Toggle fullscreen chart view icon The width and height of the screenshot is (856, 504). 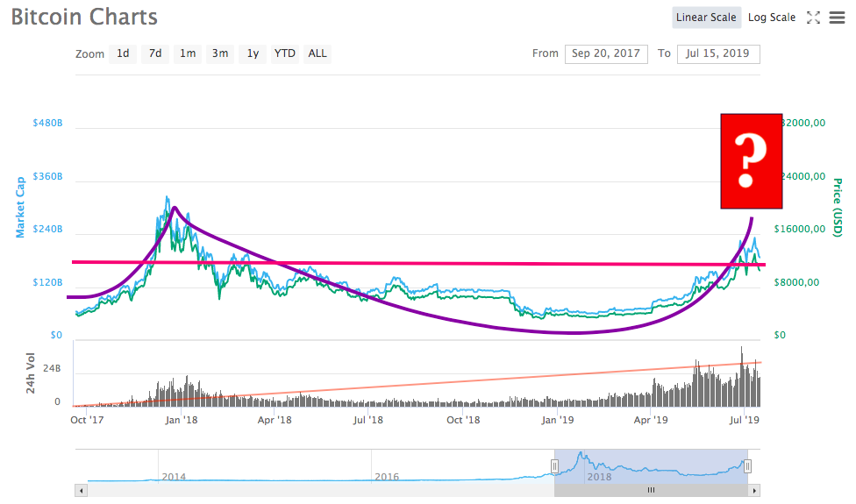pos(813,18)
